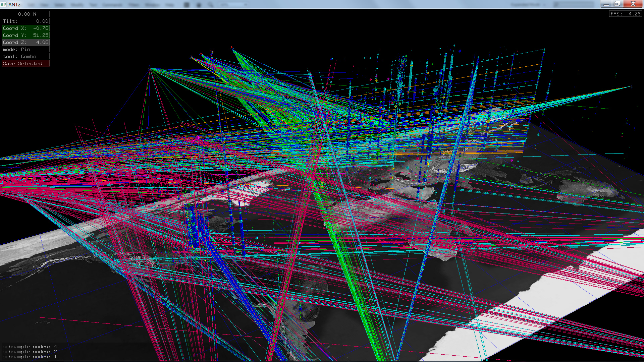Click the ANTz application icon in title bar
Image resolution: width=644 pixels, height=362 pixels.
tap(3, 4)
